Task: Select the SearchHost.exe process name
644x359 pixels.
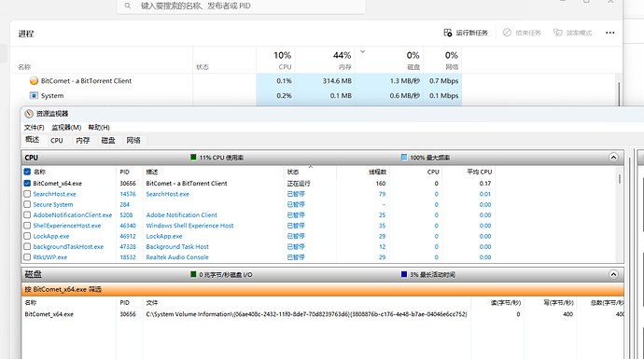Action: click(x=55, y=194)
